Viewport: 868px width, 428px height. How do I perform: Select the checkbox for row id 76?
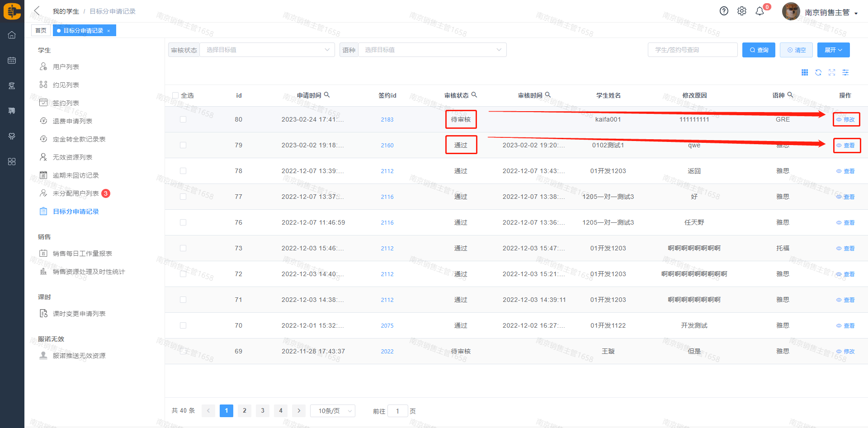[183, 222]
